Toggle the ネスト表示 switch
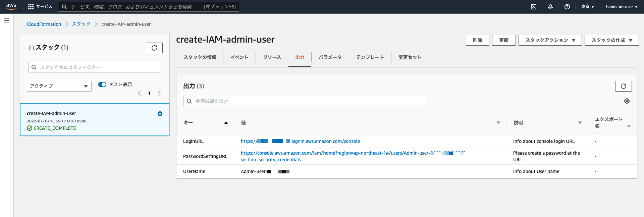 (x=102, y=85)
